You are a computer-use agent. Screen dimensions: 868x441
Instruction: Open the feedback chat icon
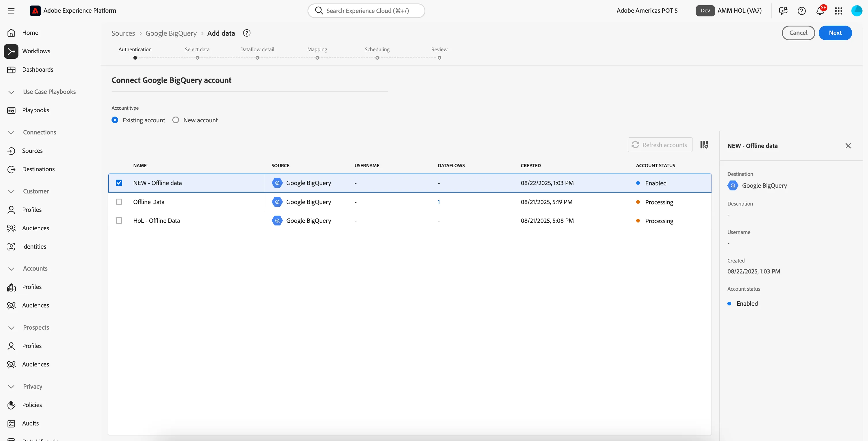(x=783, y=11)
